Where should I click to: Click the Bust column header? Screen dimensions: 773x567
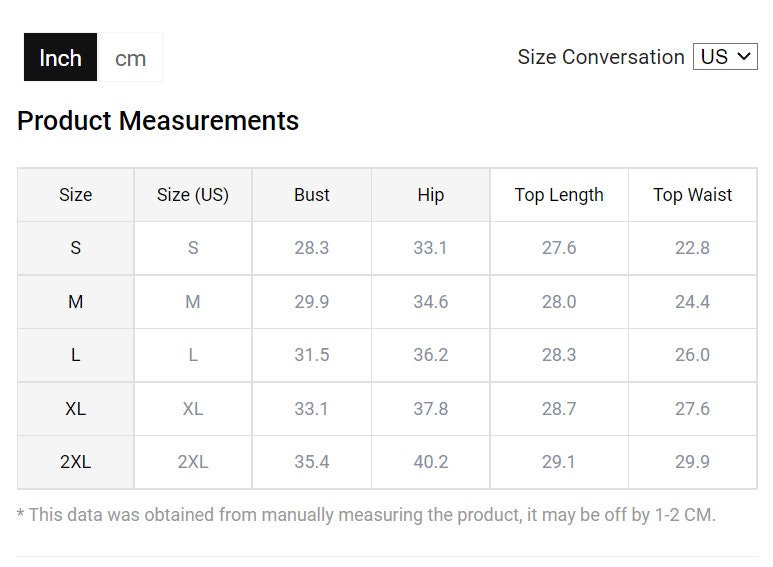(312, 195)
